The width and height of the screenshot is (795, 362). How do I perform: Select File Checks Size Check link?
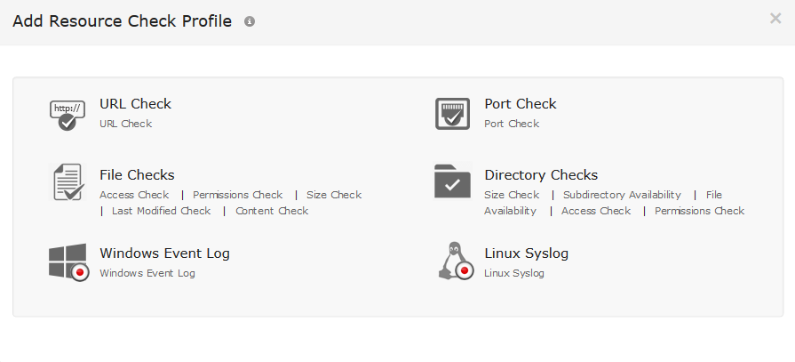pyautogui.click(x=334, y=195)
